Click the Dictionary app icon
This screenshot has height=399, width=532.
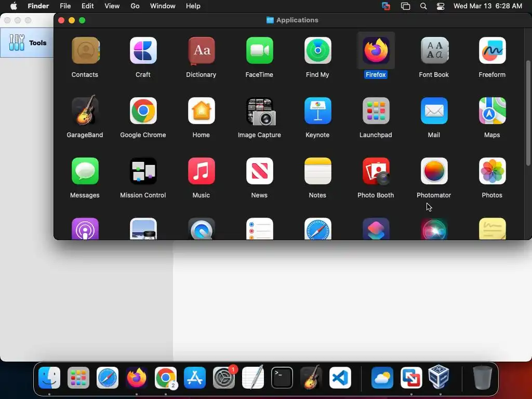[201, 50]
